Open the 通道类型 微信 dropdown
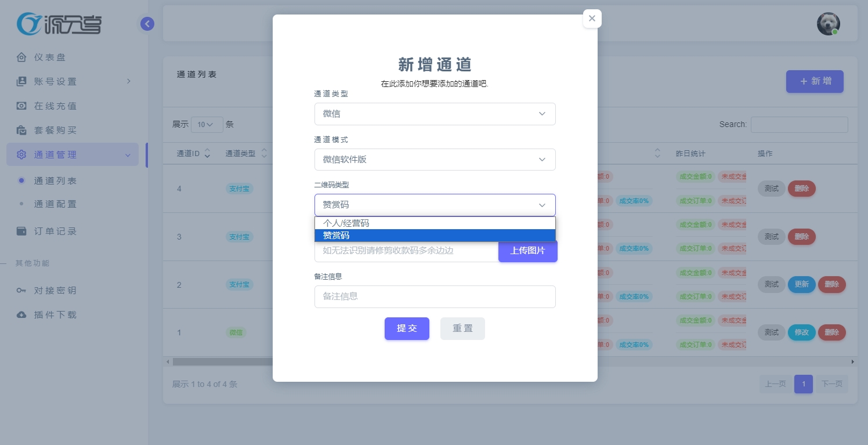The width and height of the screenshot is (868, 445). (435, 114)
